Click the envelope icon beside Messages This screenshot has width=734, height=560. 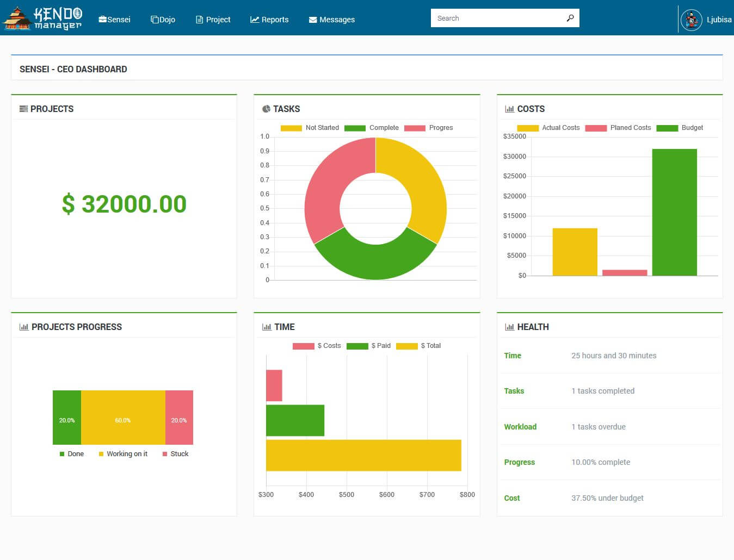click(x=313, y=20)
